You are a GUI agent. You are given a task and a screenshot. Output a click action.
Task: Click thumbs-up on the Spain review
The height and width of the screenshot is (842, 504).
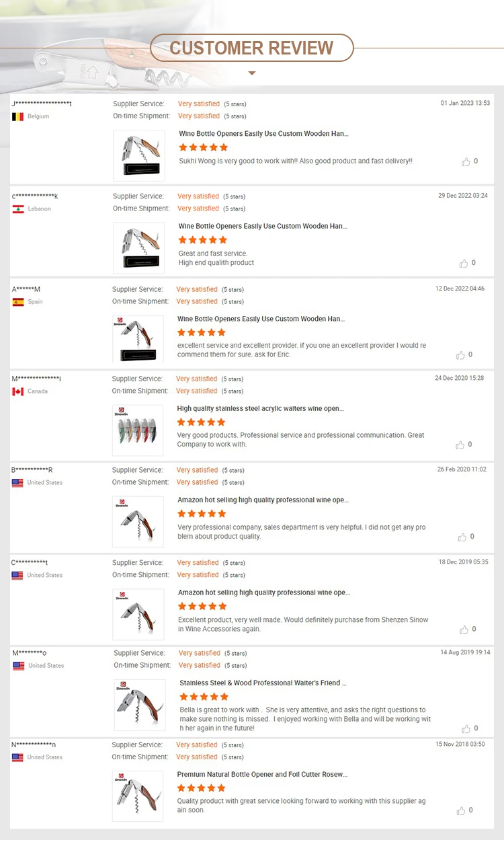[x=460, y=355]
